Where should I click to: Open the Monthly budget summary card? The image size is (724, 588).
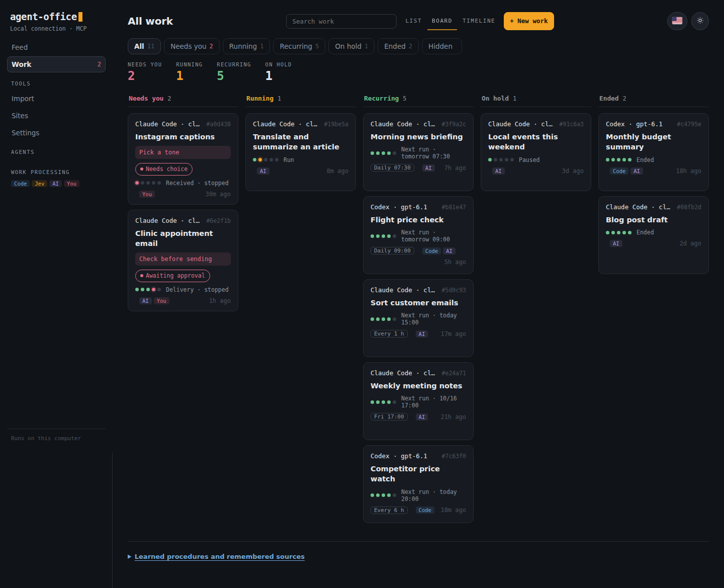click(x=654, y=152)
